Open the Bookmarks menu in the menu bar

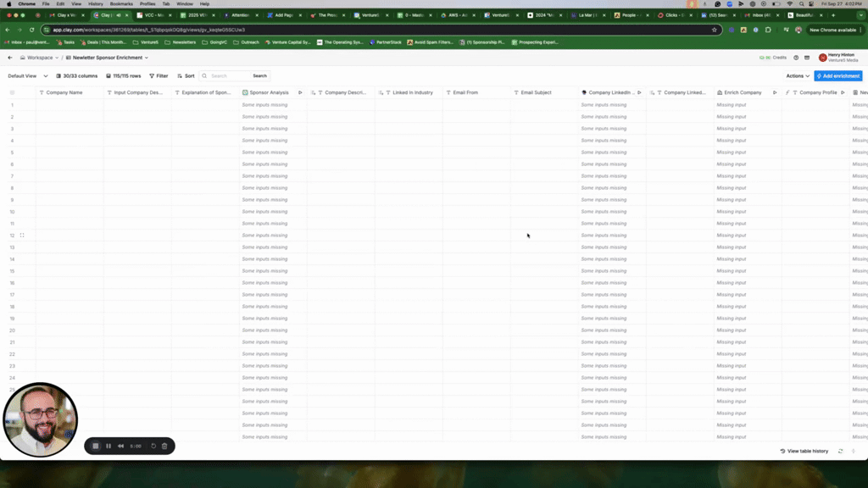click(121, 3)
